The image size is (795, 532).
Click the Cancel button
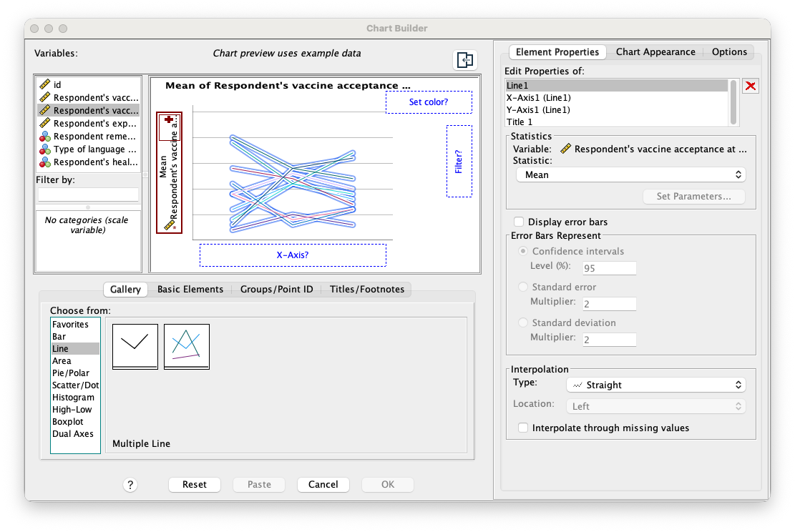tap(323, 484)
